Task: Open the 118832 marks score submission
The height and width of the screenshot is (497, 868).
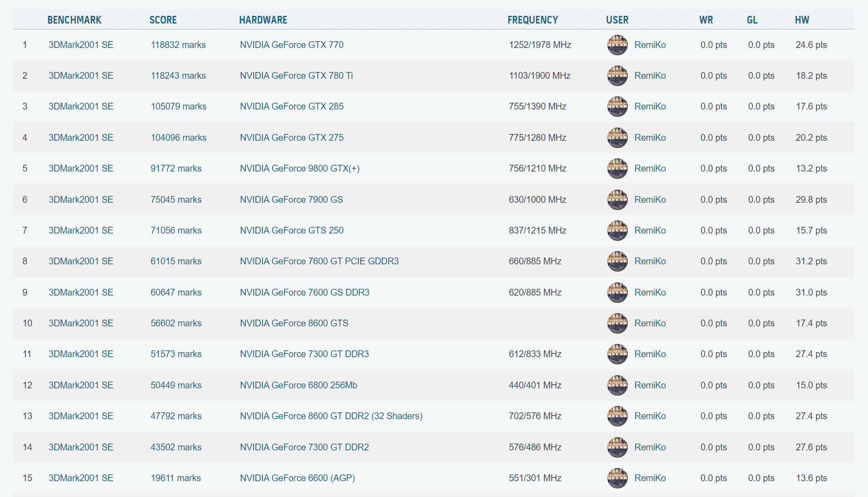Action: click(178, 45)
